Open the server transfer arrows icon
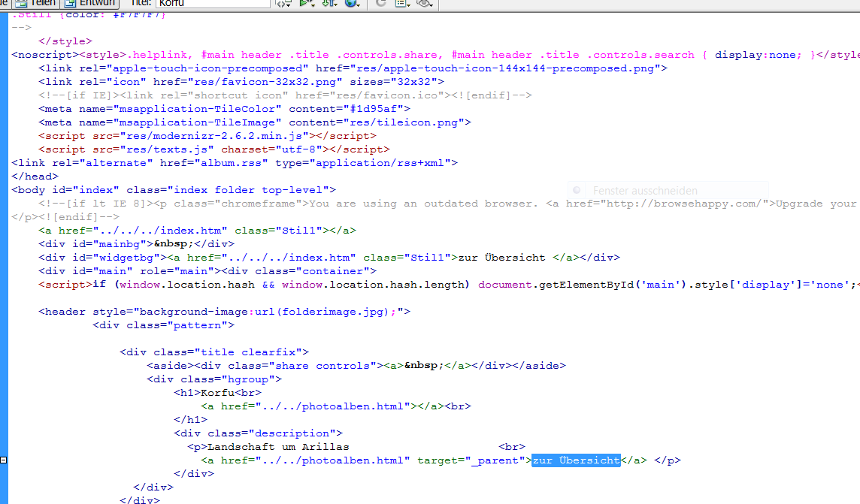This screenshot has width=860, height=504. coord(329,3)
